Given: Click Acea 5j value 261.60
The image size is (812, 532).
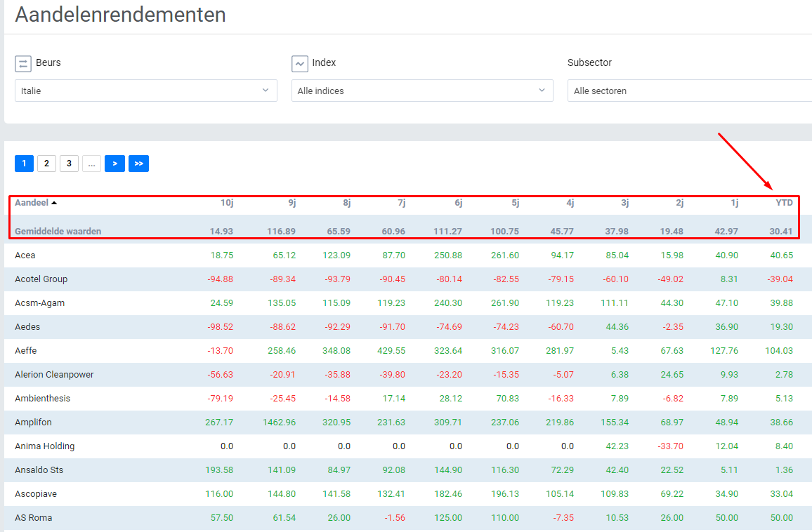Looking at the screenshot, I should [505, 255].
